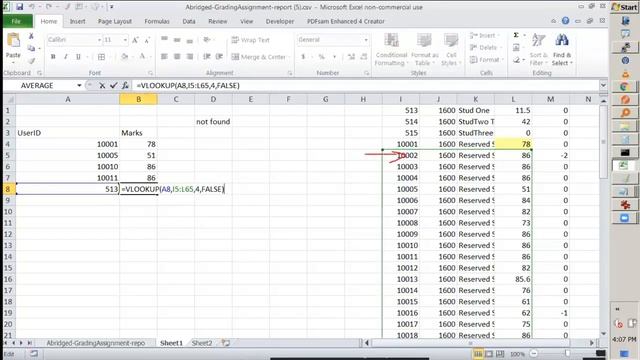Click Increase Decimal icon
Viewport: 640px width, 360px height.
[351, 57]
